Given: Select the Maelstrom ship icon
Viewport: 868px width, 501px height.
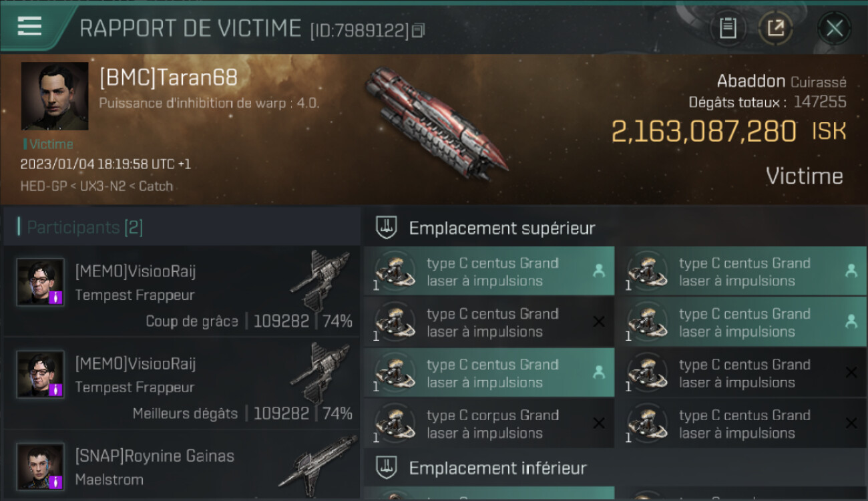Looking at the screenshot, I should [318, 465].
